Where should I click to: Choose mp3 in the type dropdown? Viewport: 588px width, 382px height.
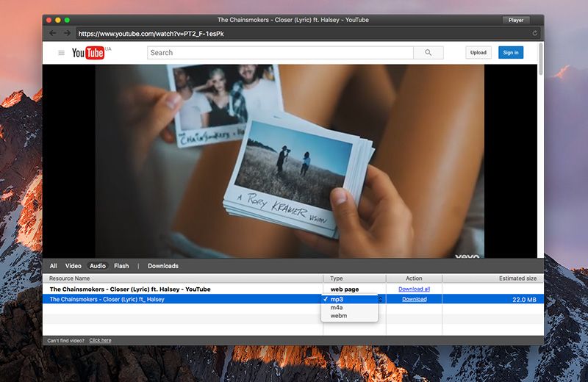tap(349, 299)
